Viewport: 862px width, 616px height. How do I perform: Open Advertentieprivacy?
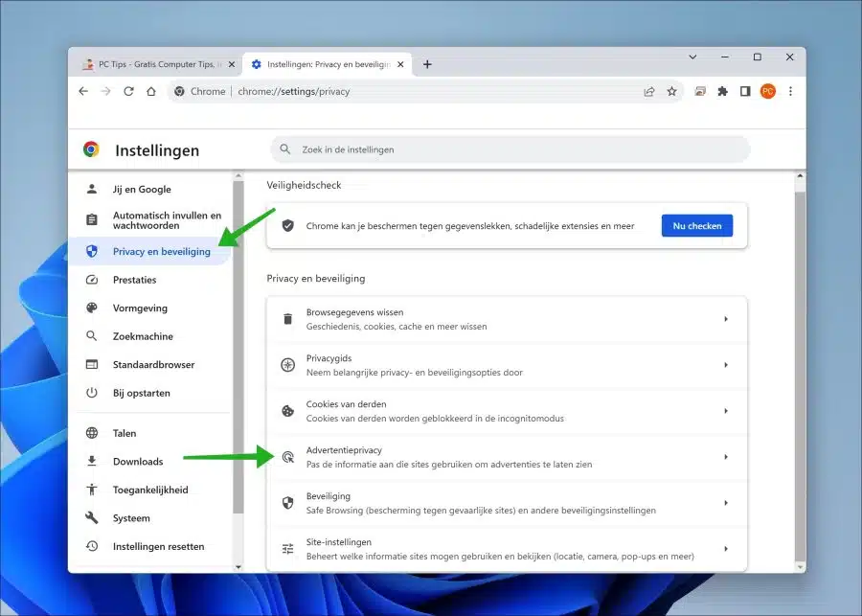coord(507,457)
